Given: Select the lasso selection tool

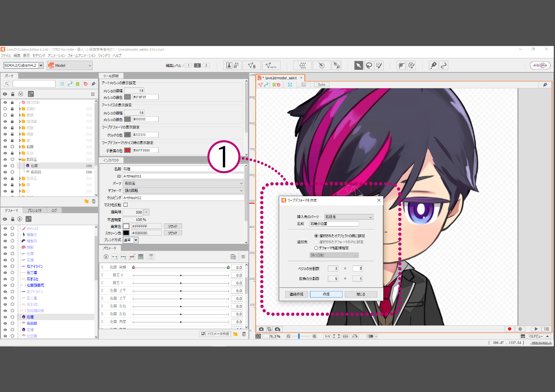Looking at the screenshot, I should coord(369,65).
